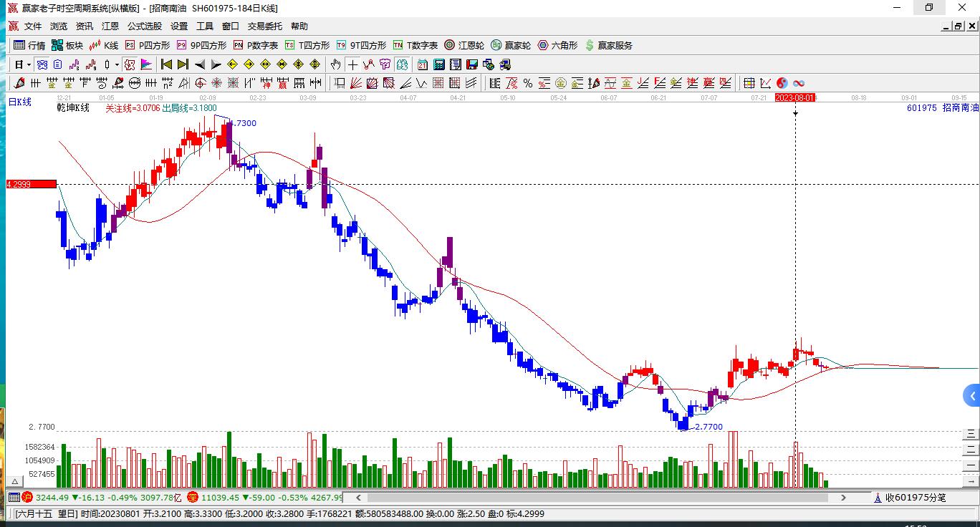Open the 帮助 menu
Viewport: 980px width, 527px height.
[x=299, y=26]
